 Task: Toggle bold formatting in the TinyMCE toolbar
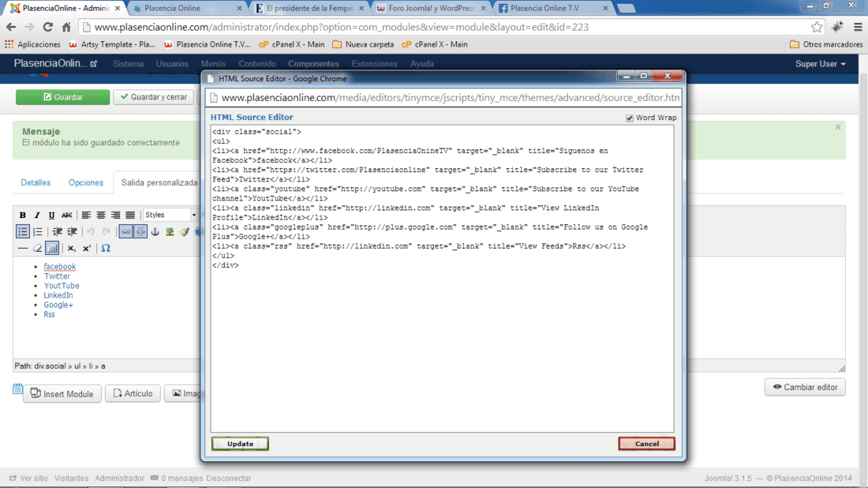[23, 215]
